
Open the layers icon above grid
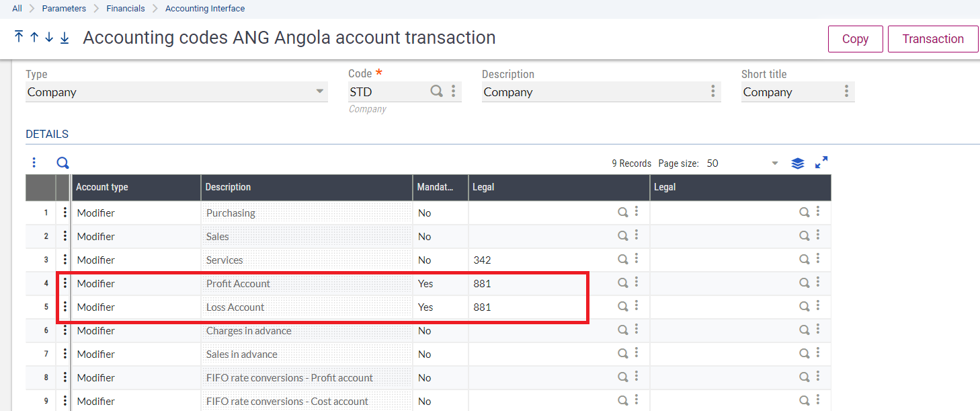[798, 163]
